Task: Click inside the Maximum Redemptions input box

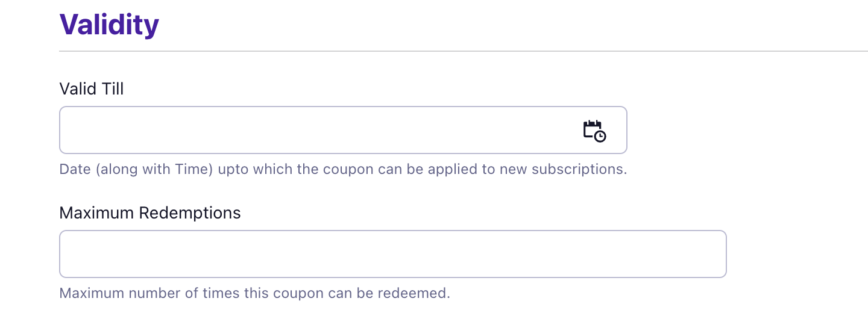Action: click(392, 254)
